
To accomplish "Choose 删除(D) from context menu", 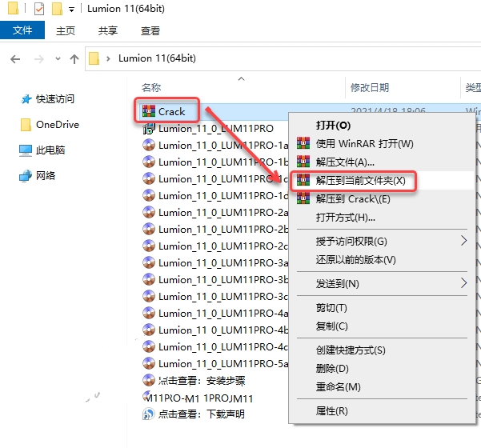I will [383, 368].
